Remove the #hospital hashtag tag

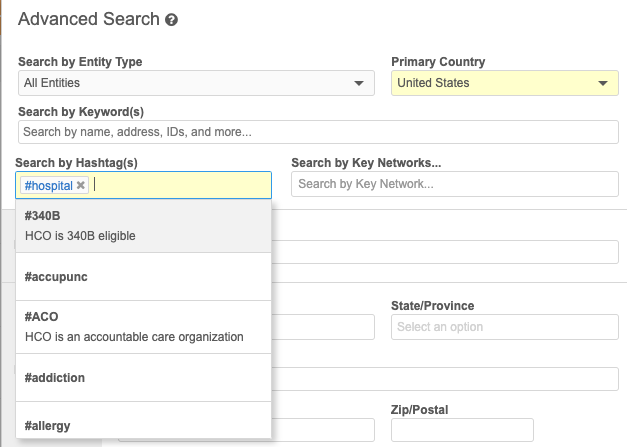pyautogui.click(x=81, y=185)
